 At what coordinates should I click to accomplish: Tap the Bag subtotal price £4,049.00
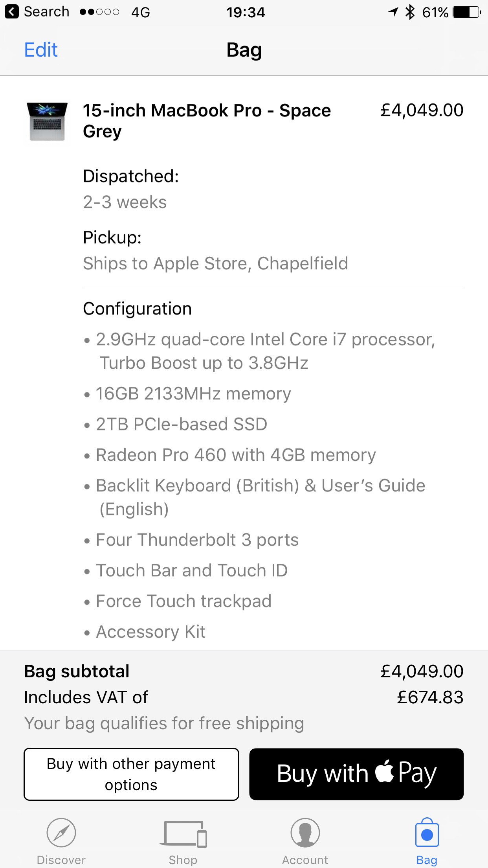click(x=422, y=671)
